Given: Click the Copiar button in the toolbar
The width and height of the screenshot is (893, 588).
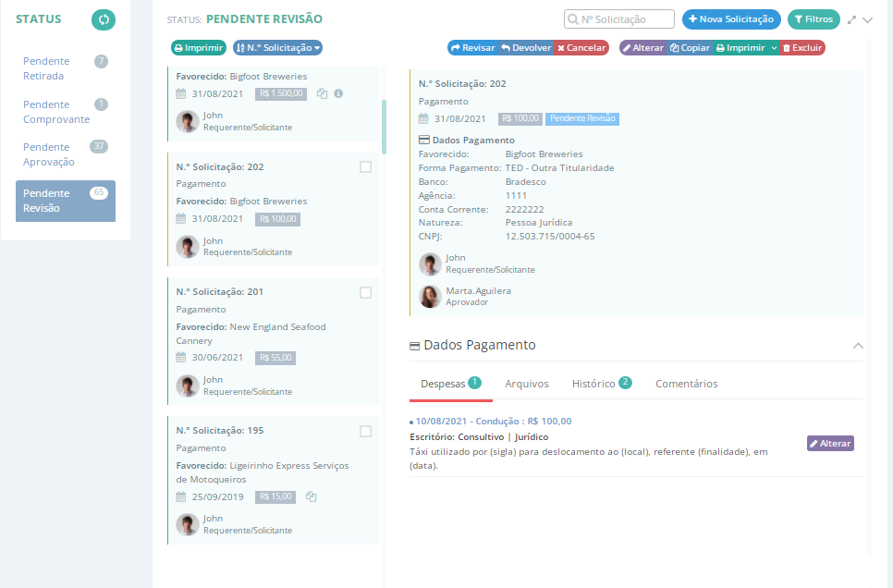Looking at the screenshot, I should click(690, 47).
